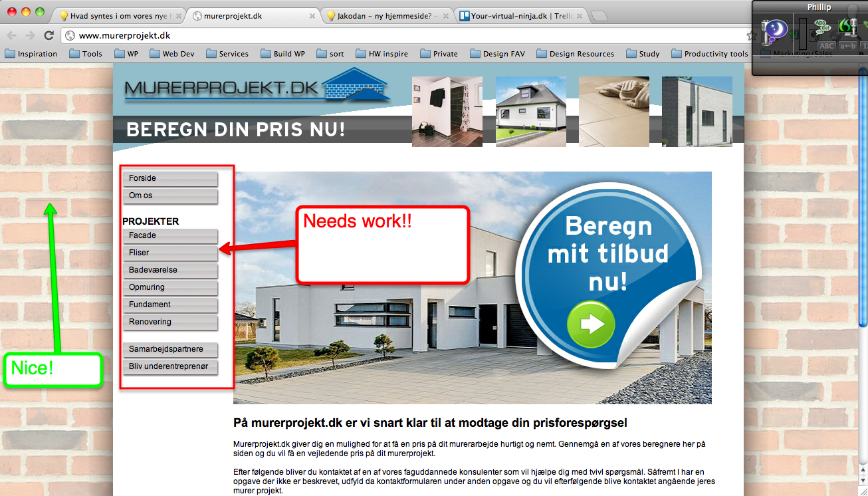This screenshot has height=496, width=868.
Task: Show the Productivity tools bookmark folder
Action: (x=709, y=54)
